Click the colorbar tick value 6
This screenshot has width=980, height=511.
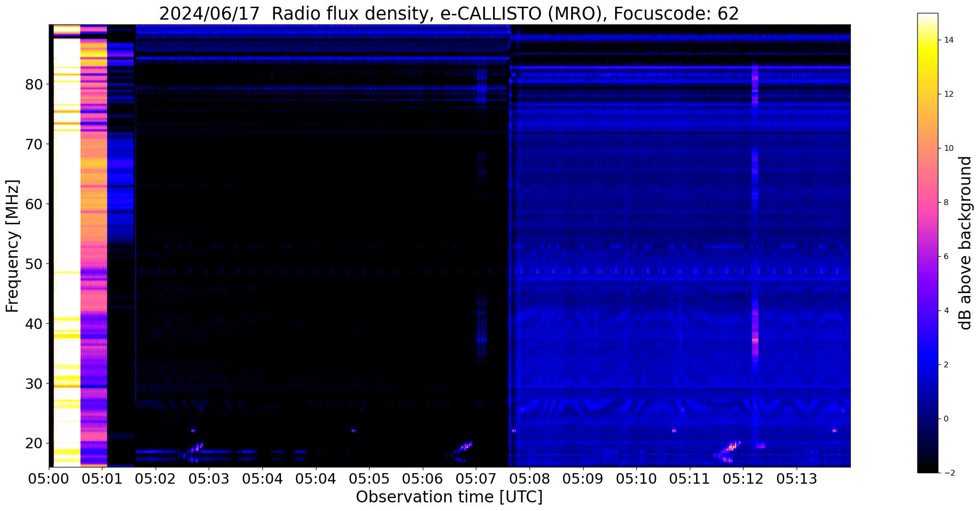pos(946,257)
